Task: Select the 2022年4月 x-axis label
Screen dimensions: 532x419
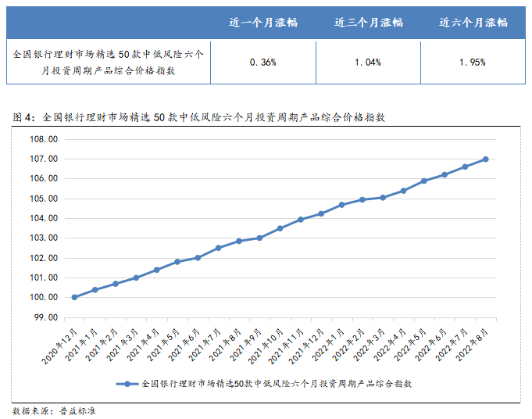Action: pos(393,346)
